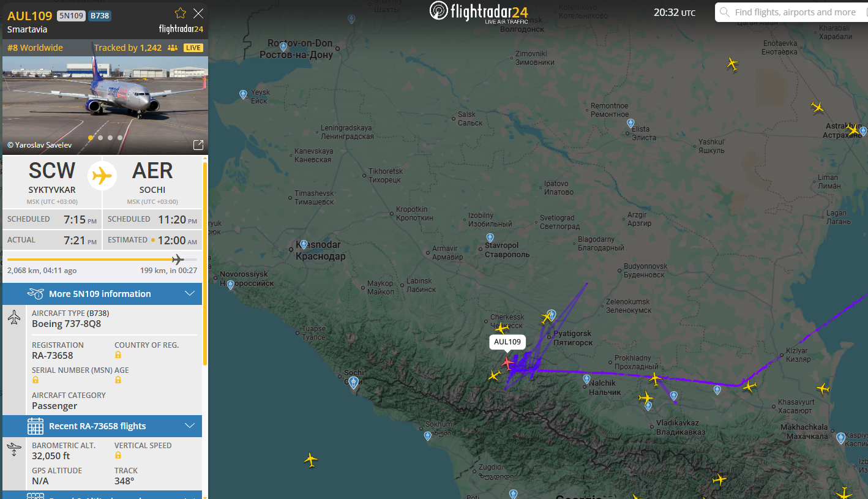Jump to the fourth photo carousel dot
Image resolution: width=868 pixels, height=499 pixels.
click(120, 138)
